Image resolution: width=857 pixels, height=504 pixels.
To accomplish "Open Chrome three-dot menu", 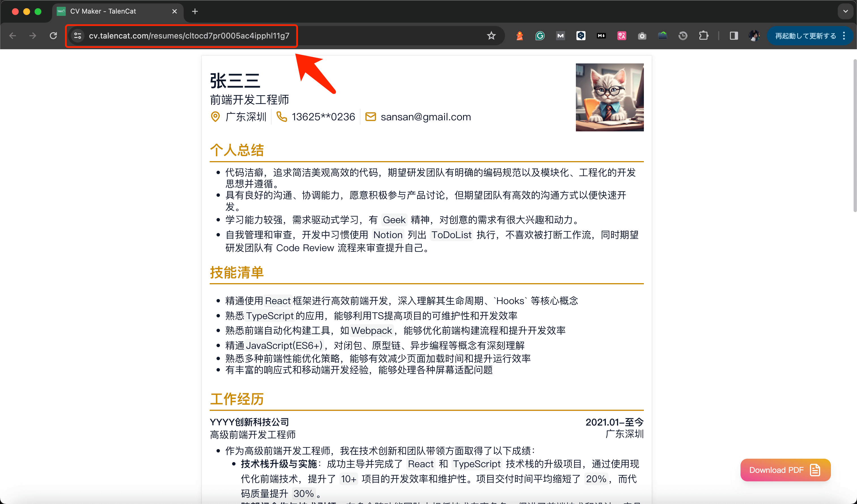I will pyautogui.click(x=844, y=36).
